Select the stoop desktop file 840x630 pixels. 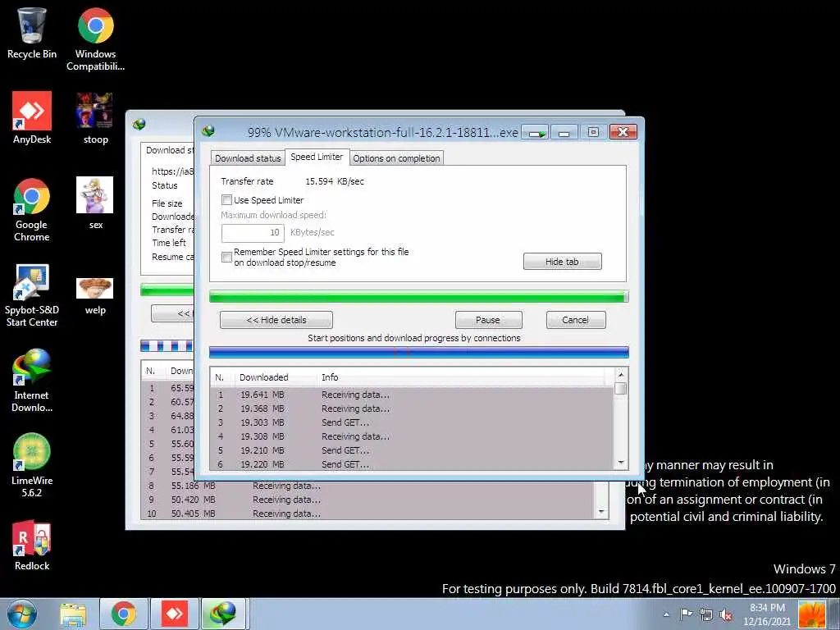[x=95, y=118]
